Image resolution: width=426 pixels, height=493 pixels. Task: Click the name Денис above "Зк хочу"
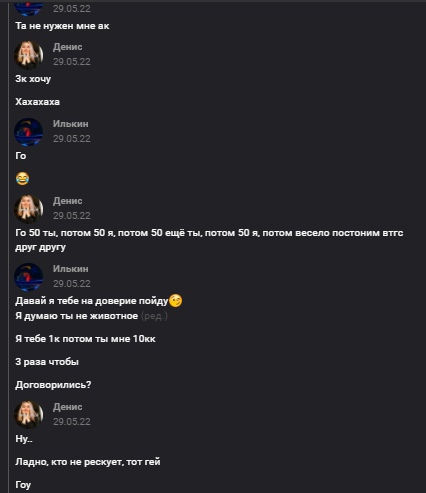(68, 47)
